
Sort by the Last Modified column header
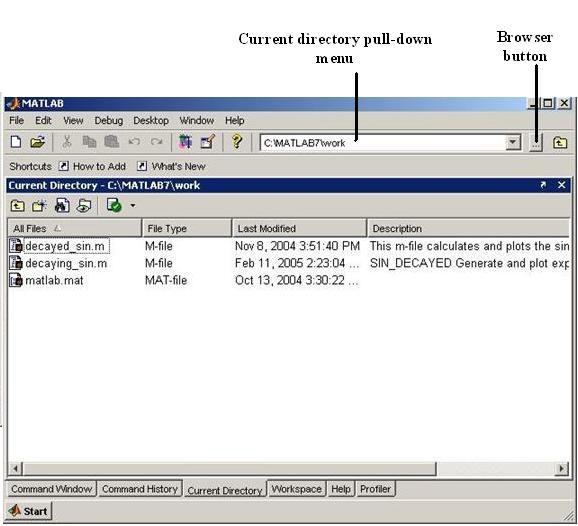point(300,229)
